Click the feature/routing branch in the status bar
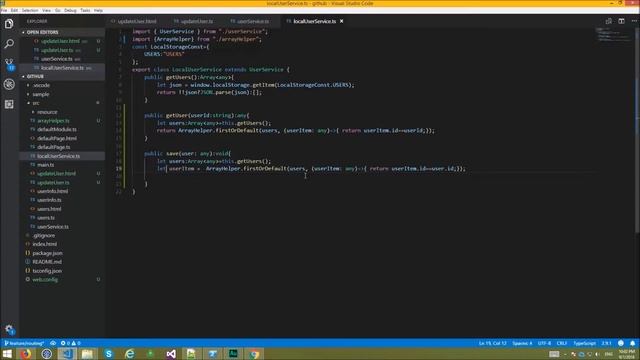The image size is (640, 360). click(24, 343)
